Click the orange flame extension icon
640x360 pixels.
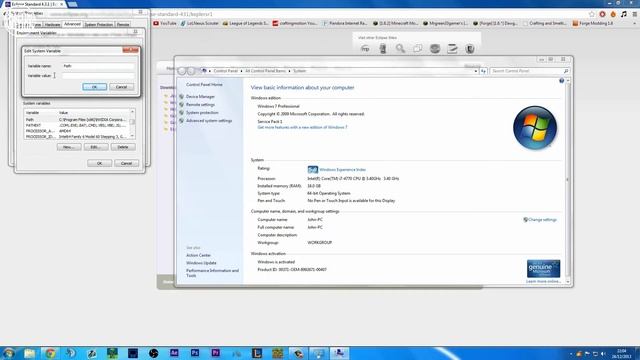(613, 14)
